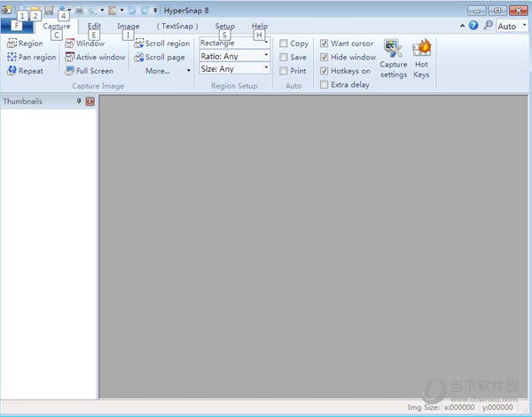
Task: Click the Region Setup group label
Action: [234, 86]
